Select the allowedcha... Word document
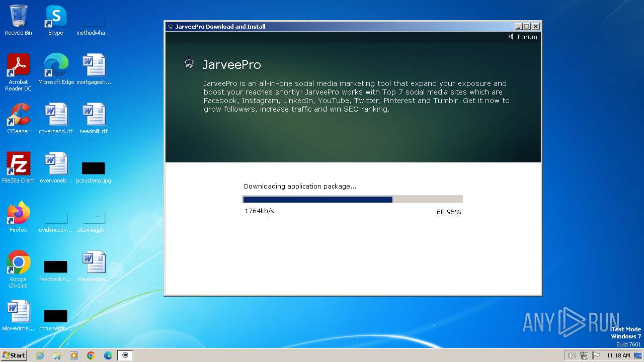Screen dimensions: 644x362 [x=18, y=315]
